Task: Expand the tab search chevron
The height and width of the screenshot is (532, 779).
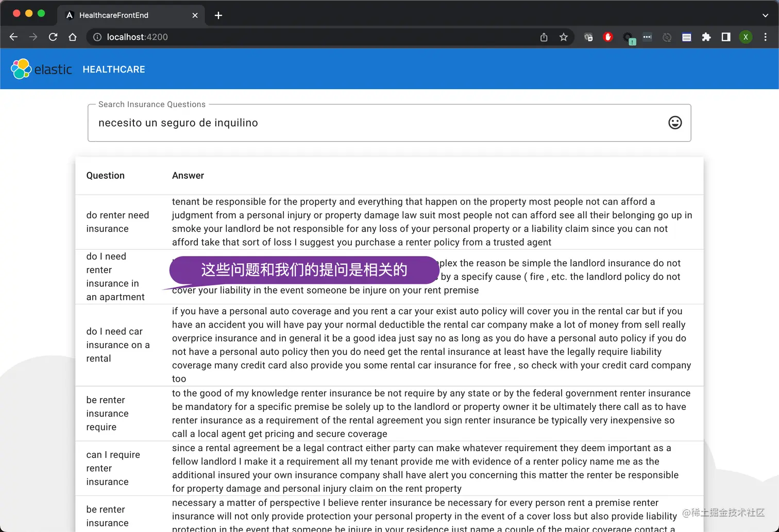Action: pyautogui.click(x=765, y=15)
